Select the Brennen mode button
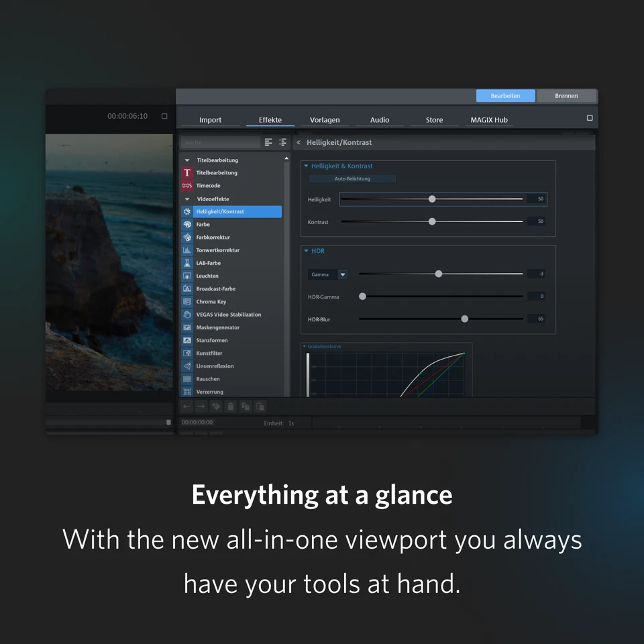This screenshot has height=644, width=644. [567, 95]
